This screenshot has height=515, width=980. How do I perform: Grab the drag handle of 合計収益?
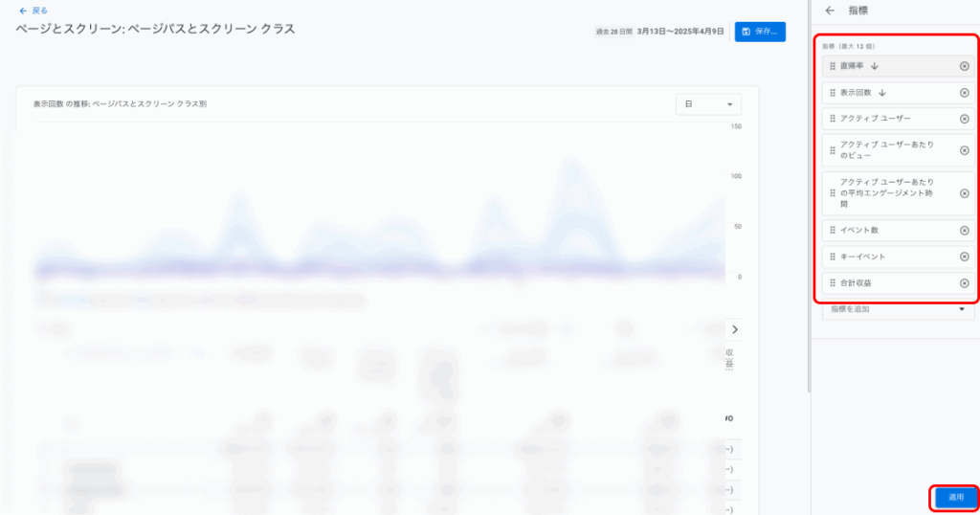point(833,283)
